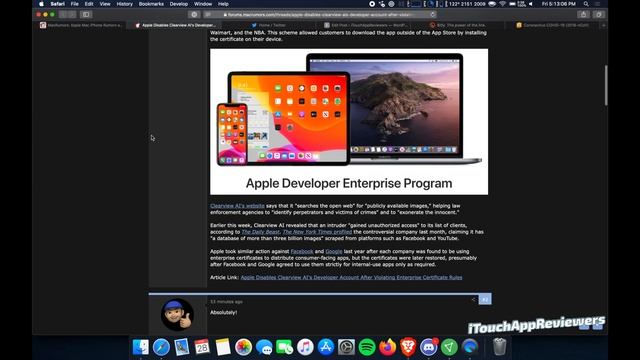Screen dimensions: 640x360
Task: Open the Brave browser
Action: pos(408,347)
